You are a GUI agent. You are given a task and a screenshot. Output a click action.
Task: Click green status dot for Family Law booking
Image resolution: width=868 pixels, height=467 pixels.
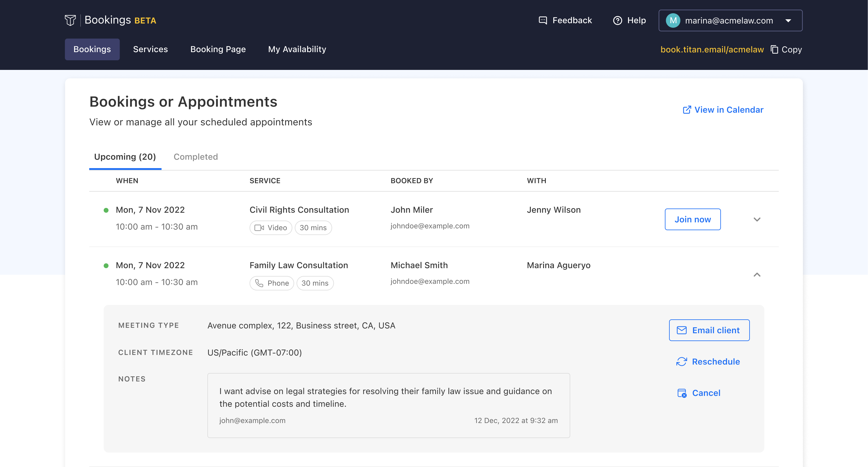pos(106,265)
